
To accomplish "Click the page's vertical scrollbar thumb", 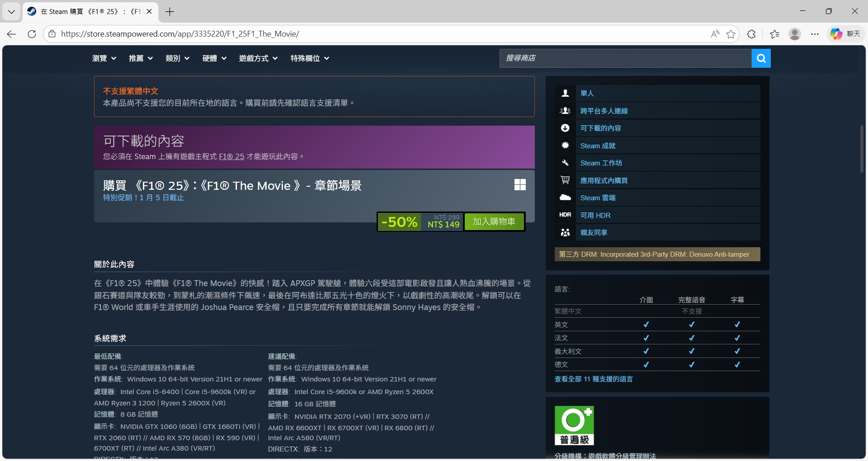I will tap(862, 149).
